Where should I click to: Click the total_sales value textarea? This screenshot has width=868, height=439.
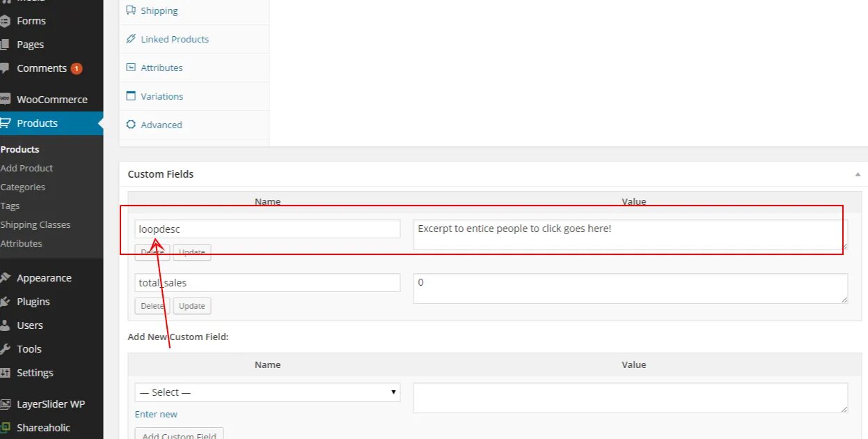point(631,288)
